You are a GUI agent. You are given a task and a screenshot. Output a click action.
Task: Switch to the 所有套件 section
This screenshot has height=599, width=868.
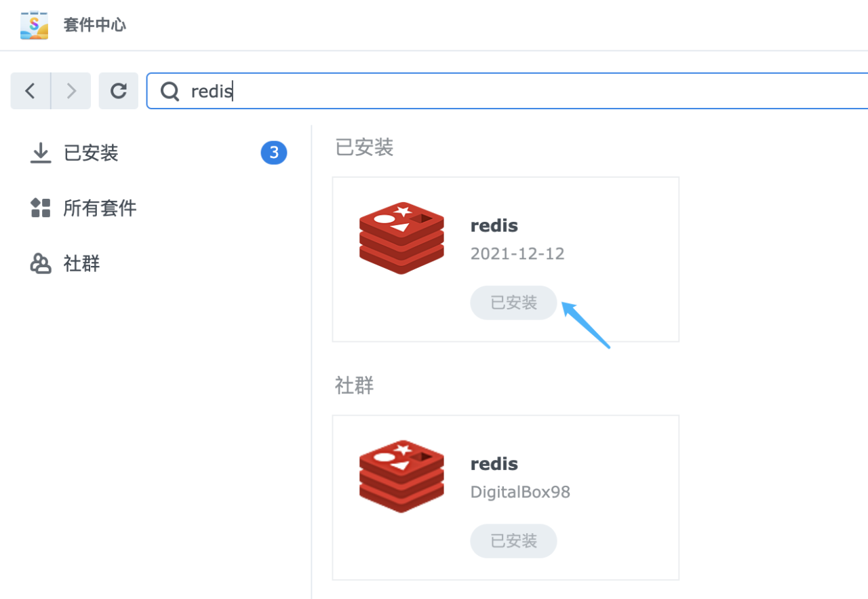coord(100,208)
